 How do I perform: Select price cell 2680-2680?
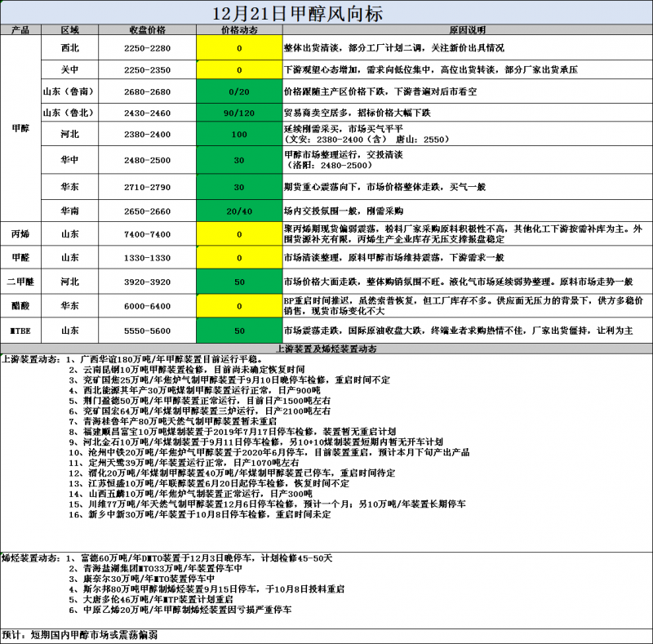[147, 91]
